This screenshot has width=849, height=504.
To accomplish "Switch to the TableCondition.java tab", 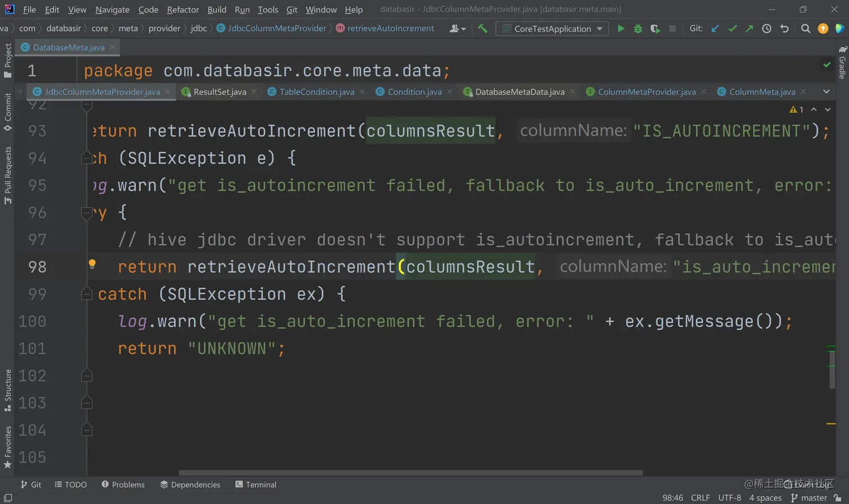I will coord(317,91).
